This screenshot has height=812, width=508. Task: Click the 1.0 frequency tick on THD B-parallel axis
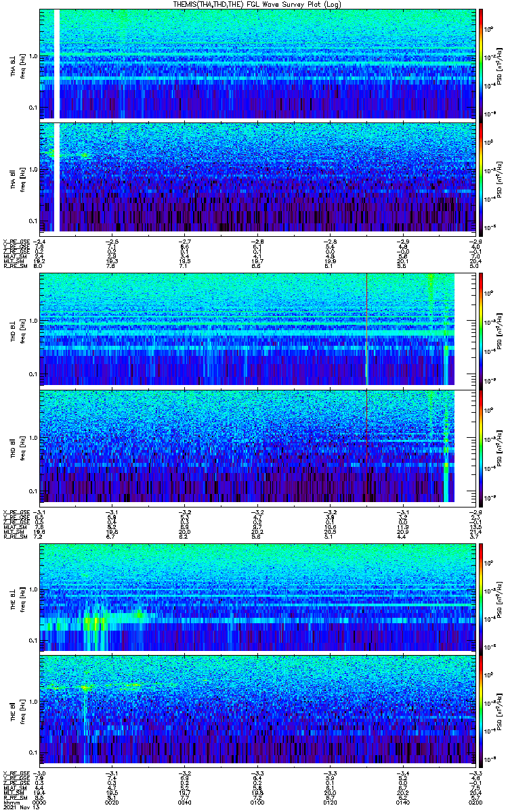32,438
